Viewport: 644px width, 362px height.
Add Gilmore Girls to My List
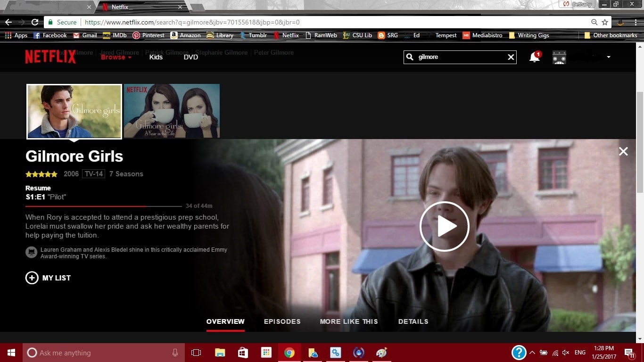click(48, 278)
